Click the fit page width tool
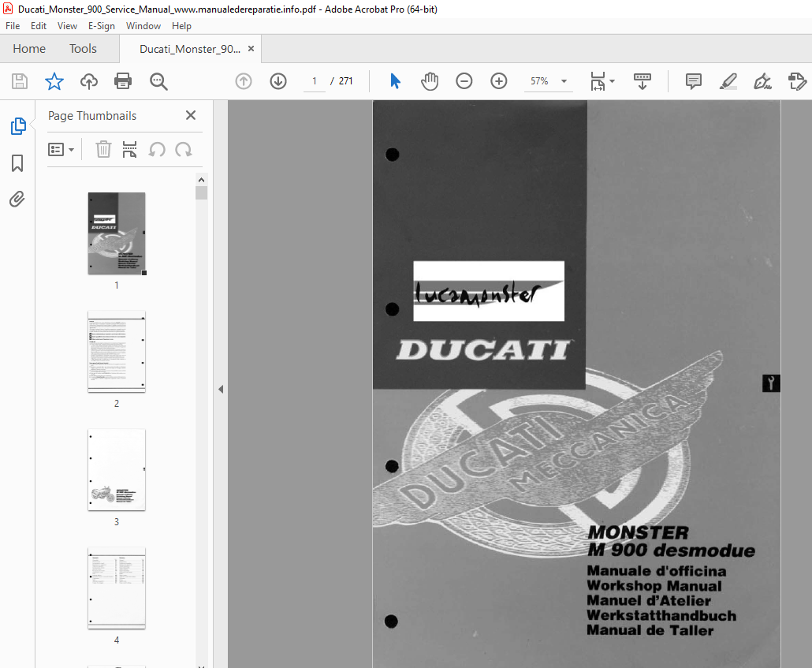 [x=598, y=81]
